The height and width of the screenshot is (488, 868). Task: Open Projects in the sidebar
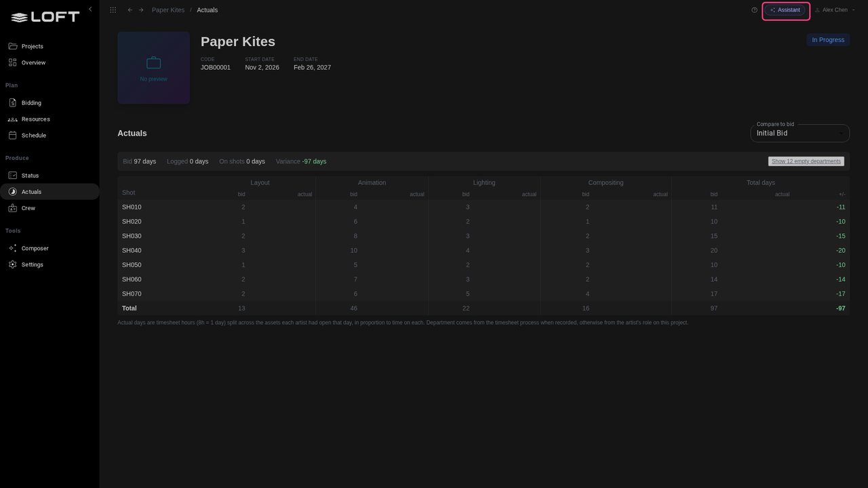(x=50, y=46)
